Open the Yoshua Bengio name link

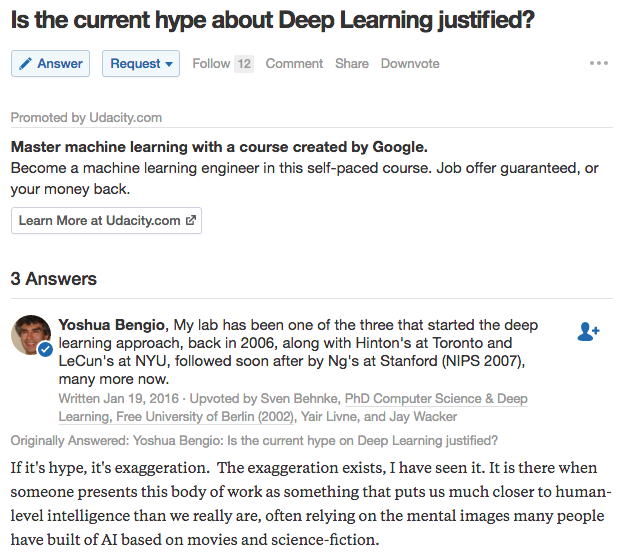pos(111,325)
